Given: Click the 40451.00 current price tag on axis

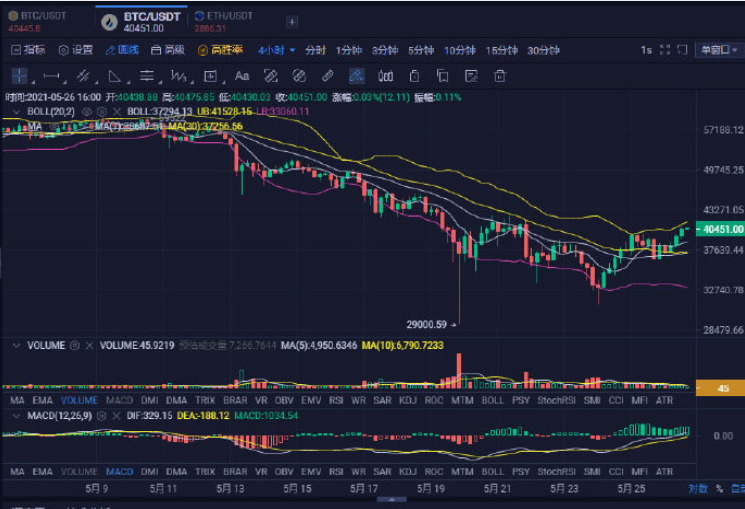Looking at the screenshot, I should click(x=720, y=229).
